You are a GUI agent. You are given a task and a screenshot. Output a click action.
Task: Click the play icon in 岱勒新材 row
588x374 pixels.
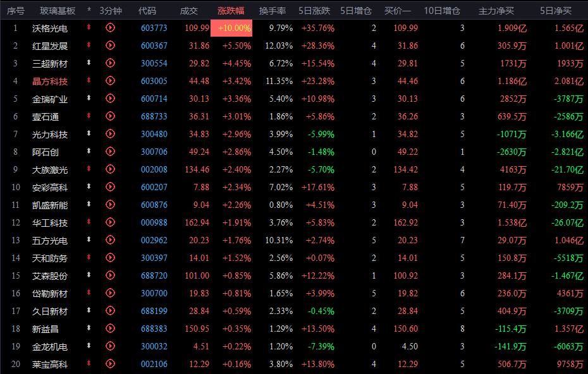tap(110, 293)
